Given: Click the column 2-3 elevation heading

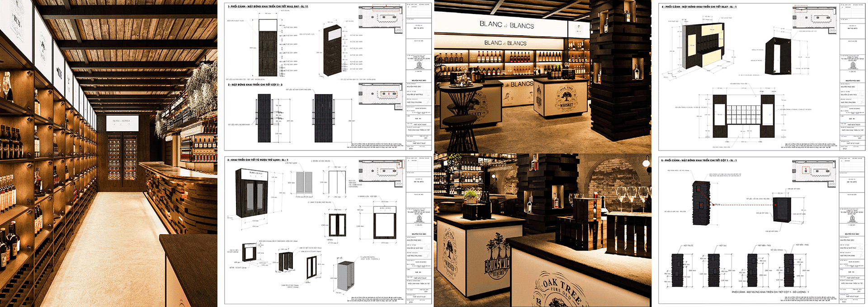Looking at the screenshot, I should tap(255, 85).
